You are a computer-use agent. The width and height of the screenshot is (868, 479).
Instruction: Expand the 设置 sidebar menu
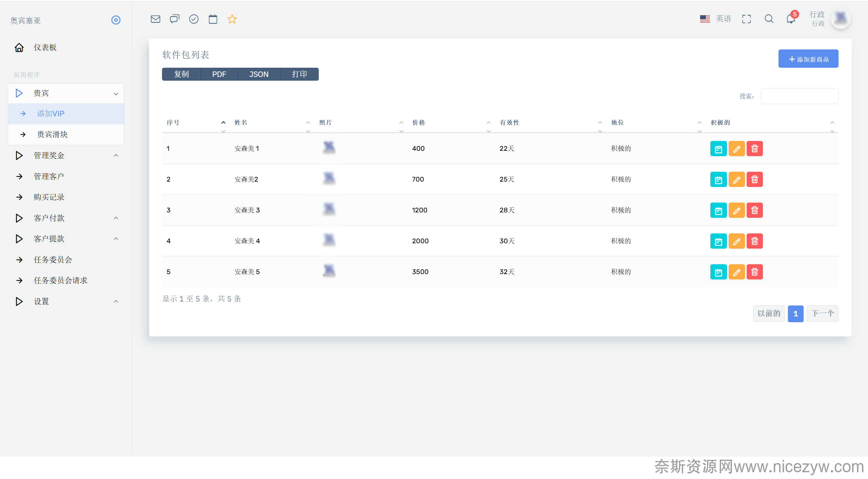[66, 301]
